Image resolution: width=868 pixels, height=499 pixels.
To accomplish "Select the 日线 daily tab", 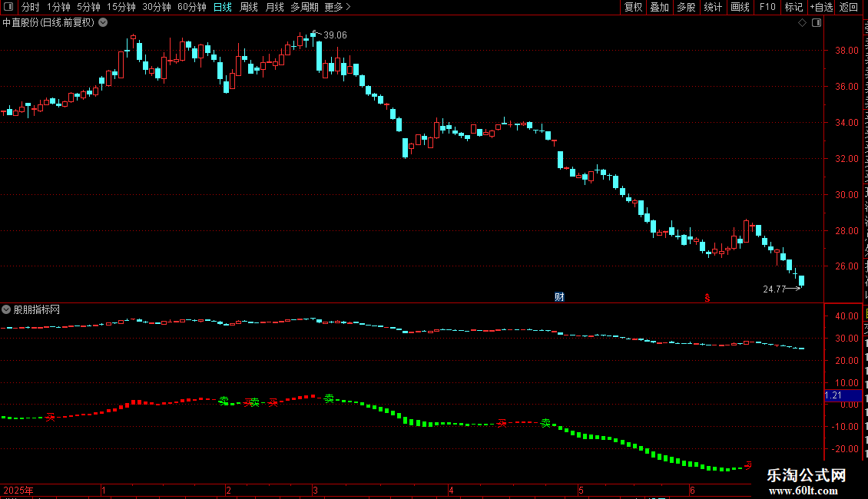I will click(223, 7).
